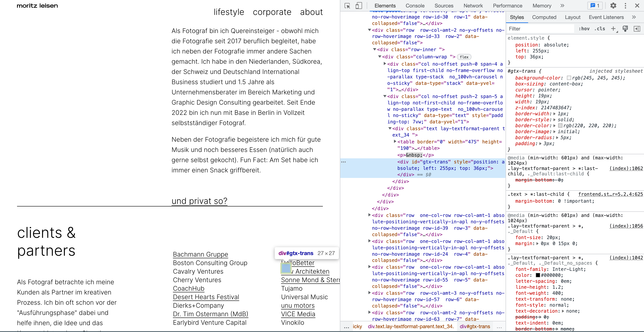Viewport: 644px width, 332px height.
Task: Open the Bachmann Gruppe client link
Action: [200, 254]
